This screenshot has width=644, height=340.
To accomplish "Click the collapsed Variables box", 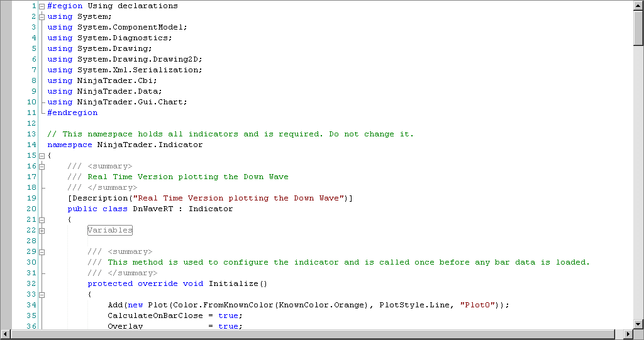I will (110, 230).
